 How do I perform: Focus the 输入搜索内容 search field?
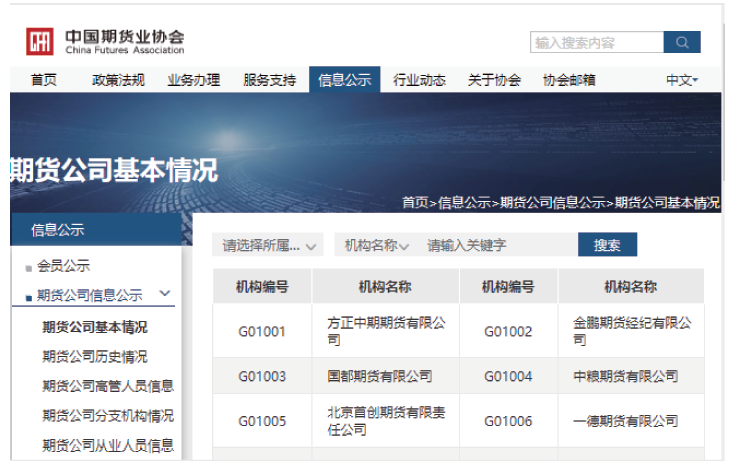[596, 42]
